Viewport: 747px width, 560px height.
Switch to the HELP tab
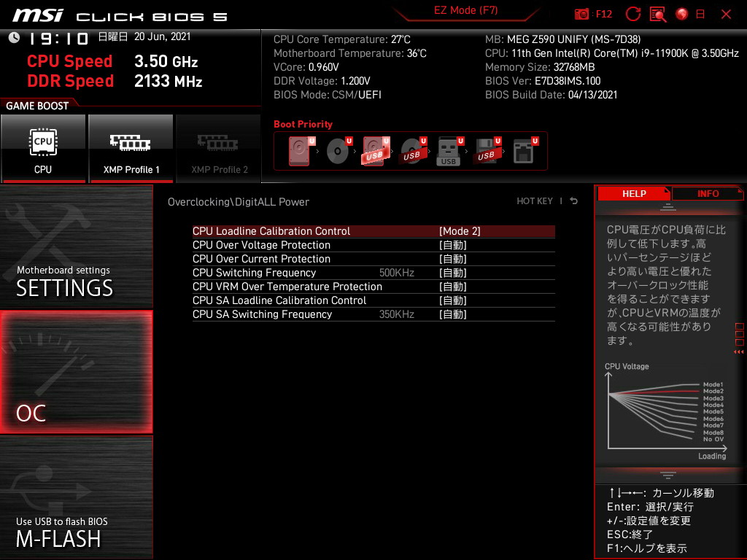pos(634,194)
